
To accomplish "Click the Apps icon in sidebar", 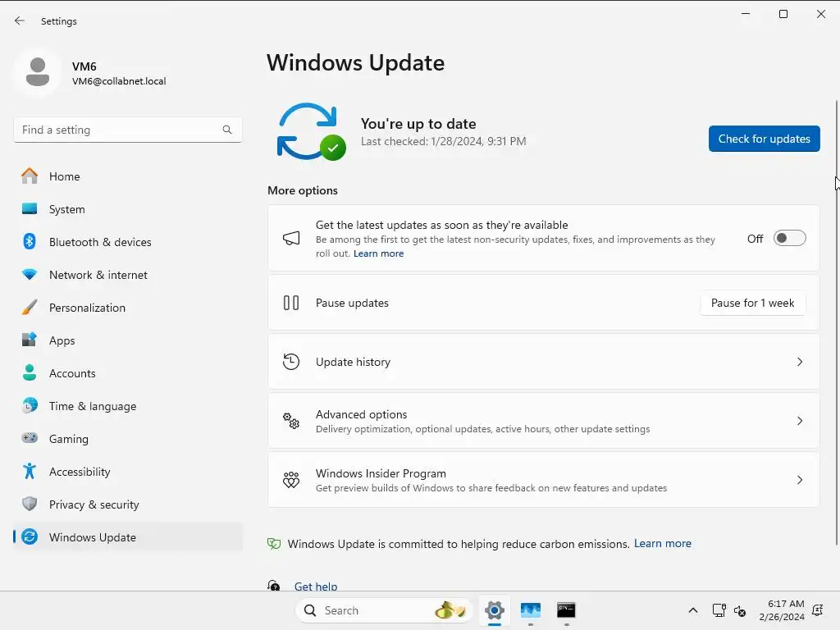I will point(30,340).
